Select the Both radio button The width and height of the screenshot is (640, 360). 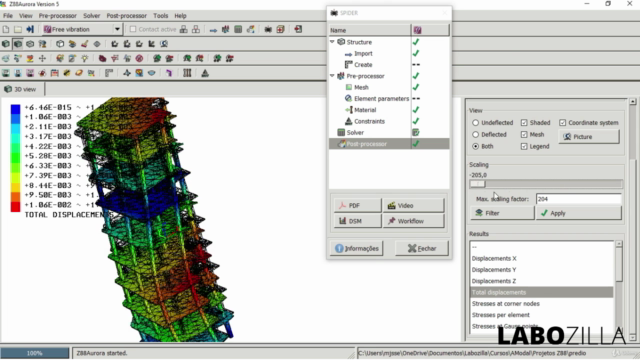pyautogui.click(x=476, y=146)
